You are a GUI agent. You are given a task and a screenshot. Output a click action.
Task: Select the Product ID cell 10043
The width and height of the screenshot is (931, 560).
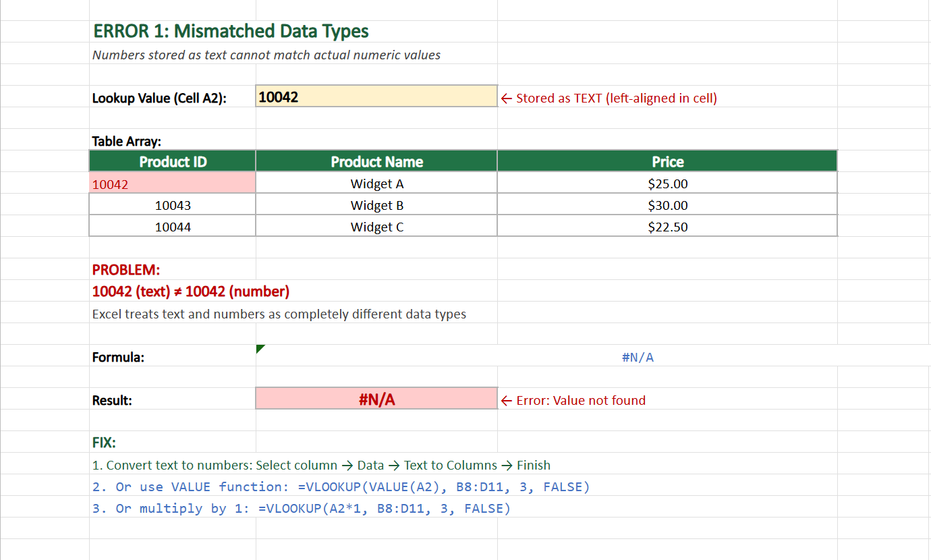coord(173,206)
